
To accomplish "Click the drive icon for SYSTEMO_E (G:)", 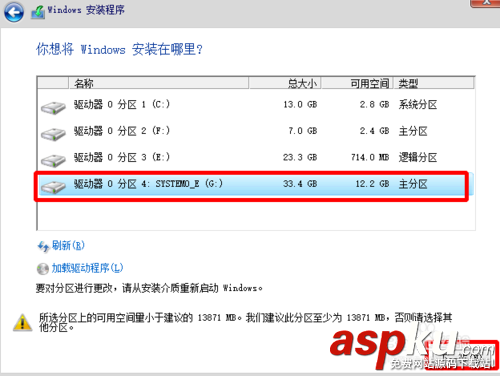I will click(x=53, y=187).
